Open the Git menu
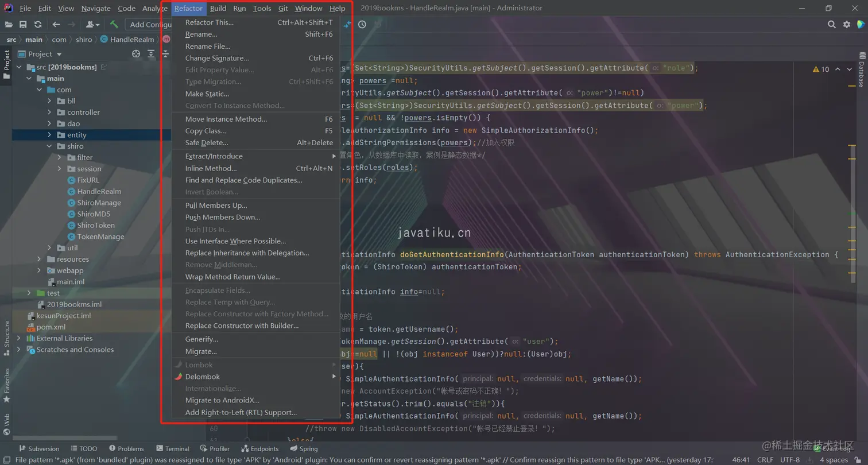The width and height of the screenshot is (868, 465). tap(283, 8)
